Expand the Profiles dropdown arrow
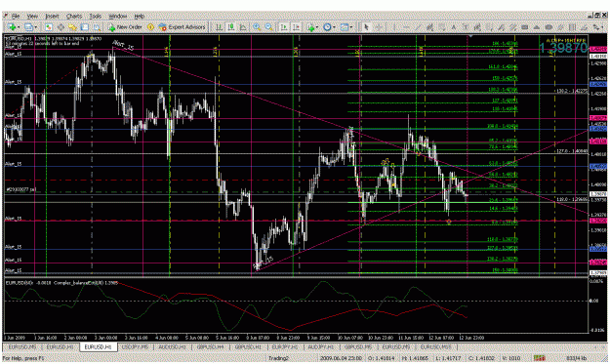This screenshot has height=364, width=610. click(35, 27)
